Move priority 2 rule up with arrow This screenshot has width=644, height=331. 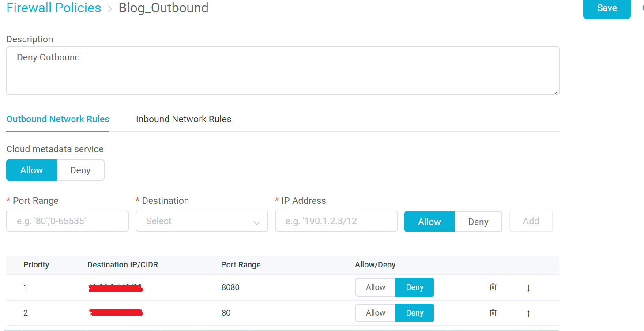(x=528, y=313)
